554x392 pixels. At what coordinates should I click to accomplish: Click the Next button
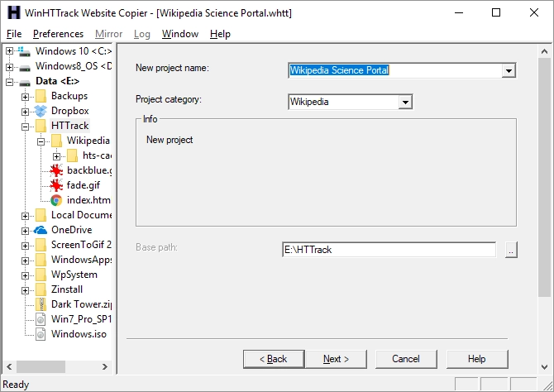[336, 359]
